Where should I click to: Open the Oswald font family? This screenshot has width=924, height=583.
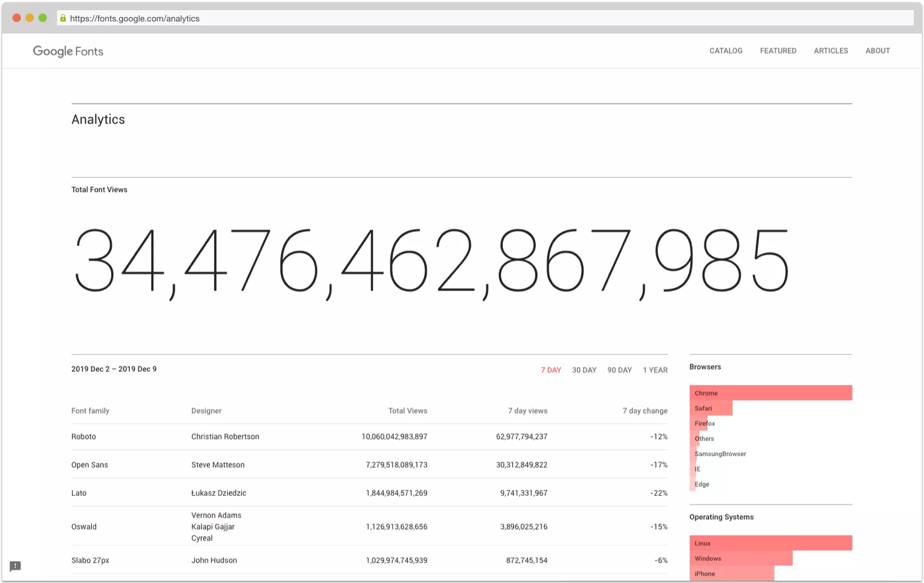point(84,527)
